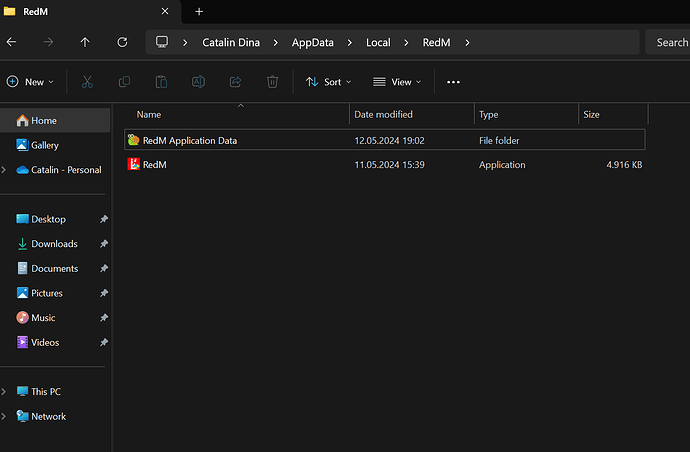Add a new tab with plus button

199,11
